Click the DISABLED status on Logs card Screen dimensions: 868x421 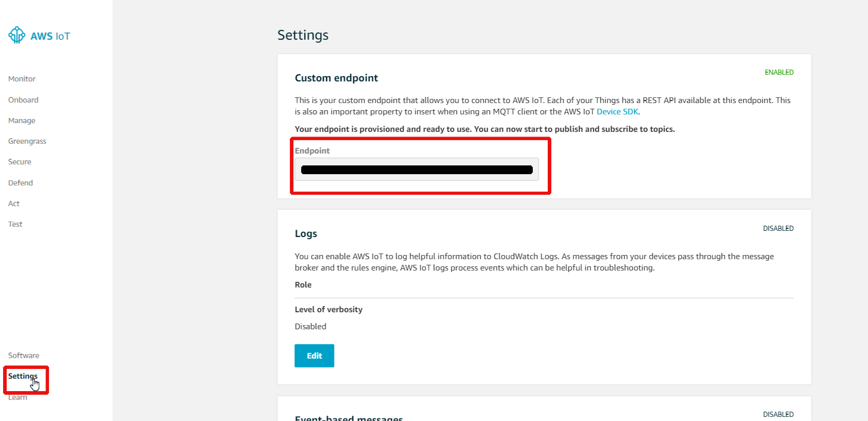(x=778, y=228)
